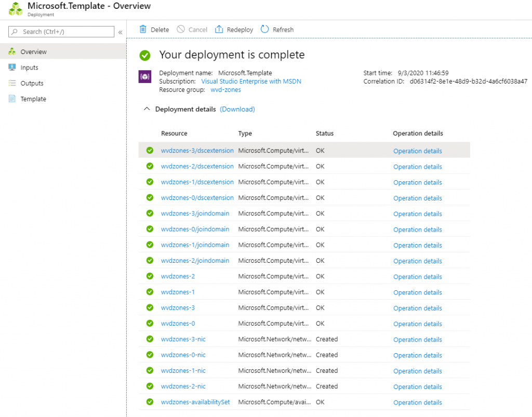
Task: Open wvdzones-3/joindomain resource
Action: (x=195, y=213)
